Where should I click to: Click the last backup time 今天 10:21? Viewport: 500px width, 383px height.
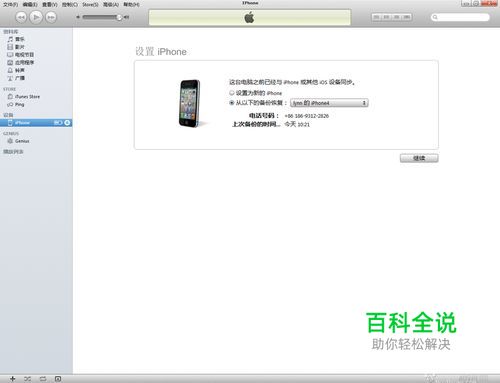point(297,124)
